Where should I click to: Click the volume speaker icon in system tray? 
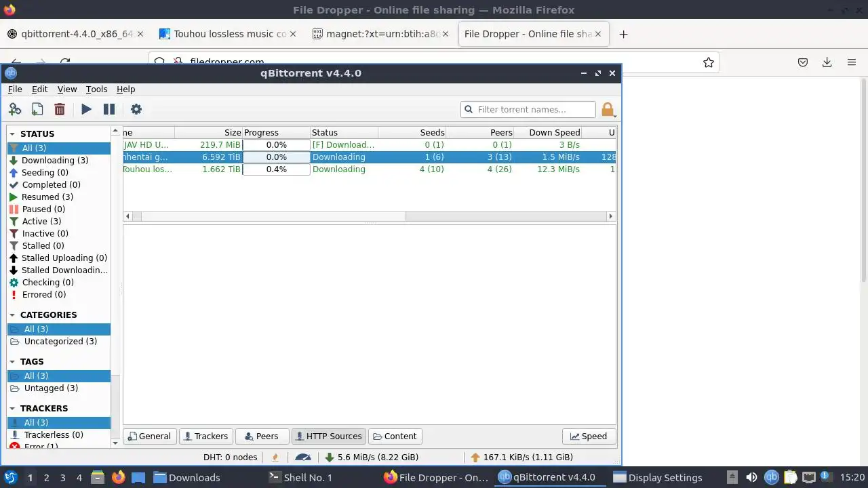[751, 477]
